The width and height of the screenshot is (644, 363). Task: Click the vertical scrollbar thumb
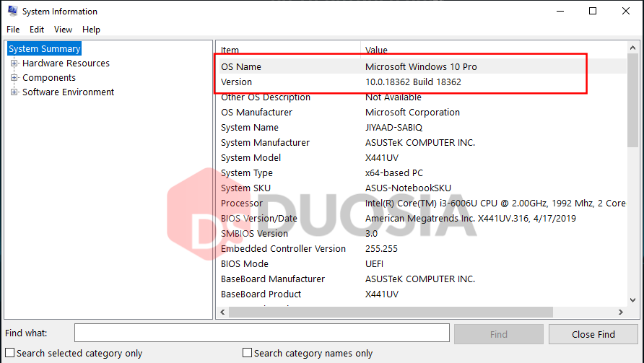coord(633,100)
